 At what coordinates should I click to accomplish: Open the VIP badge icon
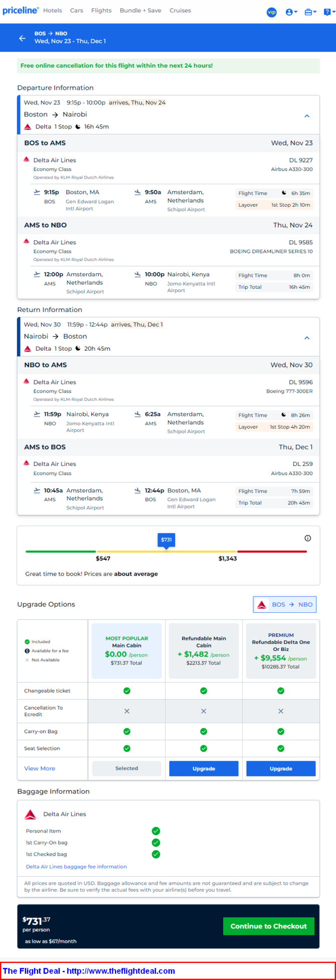click(x=271, y=12)
